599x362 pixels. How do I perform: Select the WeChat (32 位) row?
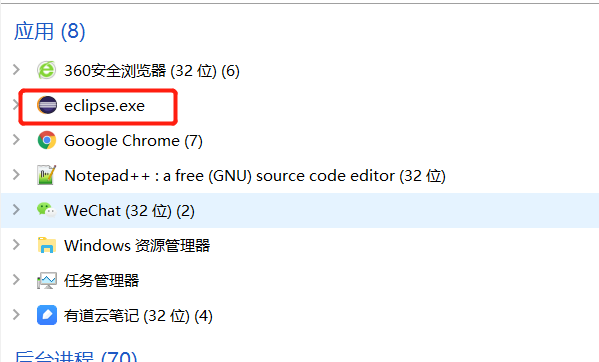point(300,210)
